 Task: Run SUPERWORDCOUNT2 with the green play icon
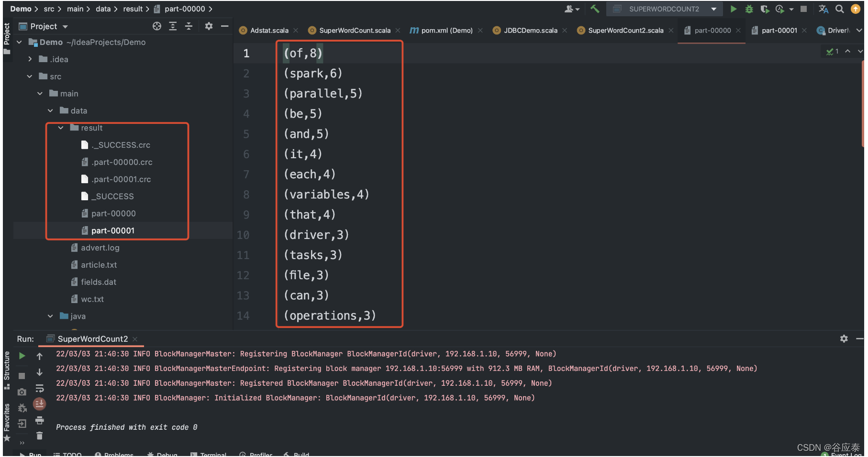point(733,9)
